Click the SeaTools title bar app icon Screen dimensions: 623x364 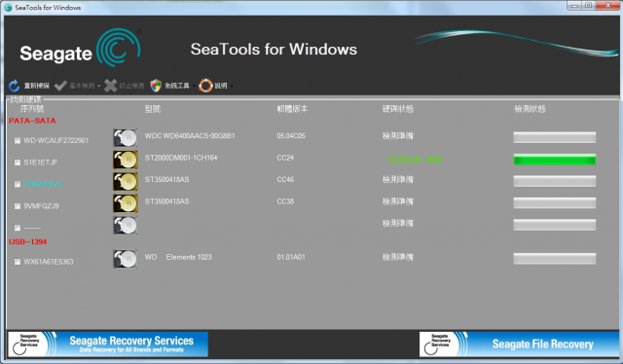tap(8, 8)
